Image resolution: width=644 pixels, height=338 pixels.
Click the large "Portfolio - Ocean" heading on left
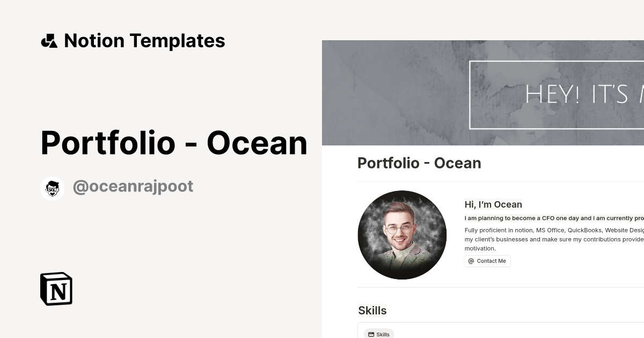174,143
